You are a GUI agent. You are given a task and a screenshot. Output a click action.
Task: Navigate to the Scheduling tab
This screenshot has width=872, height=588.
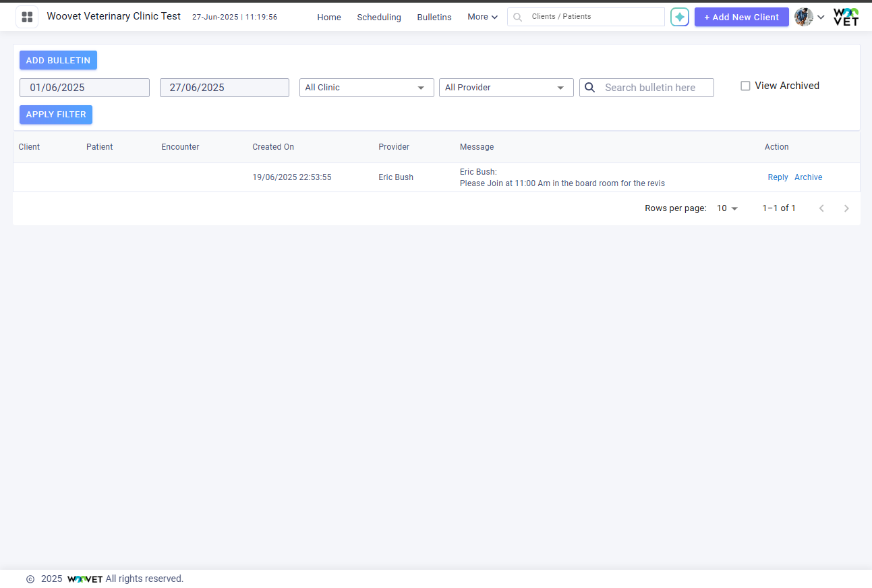379,17
